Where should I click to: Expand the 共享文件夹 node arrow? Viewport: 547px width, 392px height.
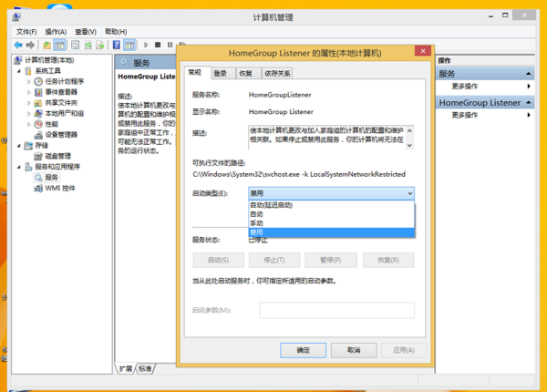coord(29,103)
